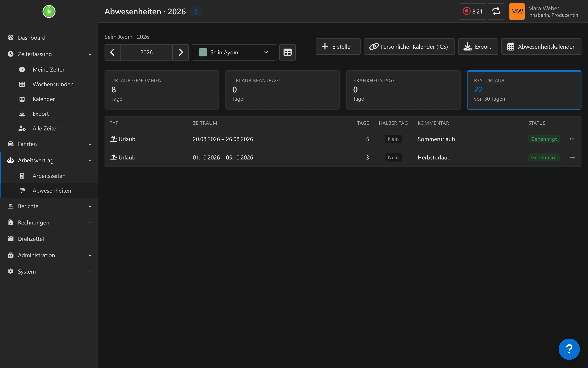Click the Erstellen button

coord(338,46)
